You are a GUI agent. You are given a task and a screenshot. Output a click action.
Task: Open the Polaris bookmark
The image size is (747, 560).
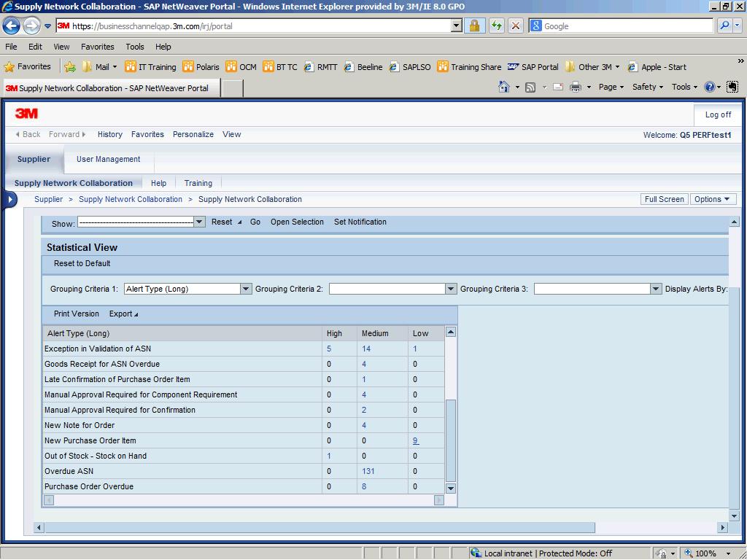(x=201, y=67)
